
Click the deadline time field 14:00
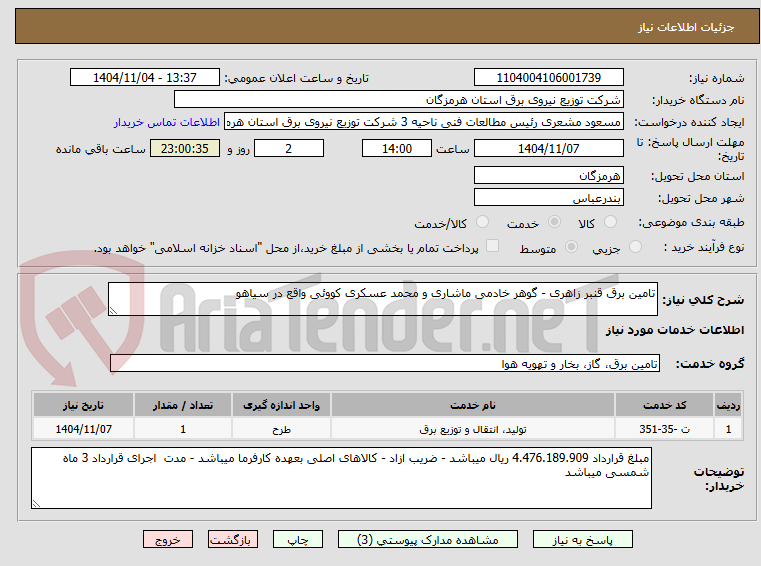tap(397, 149)
